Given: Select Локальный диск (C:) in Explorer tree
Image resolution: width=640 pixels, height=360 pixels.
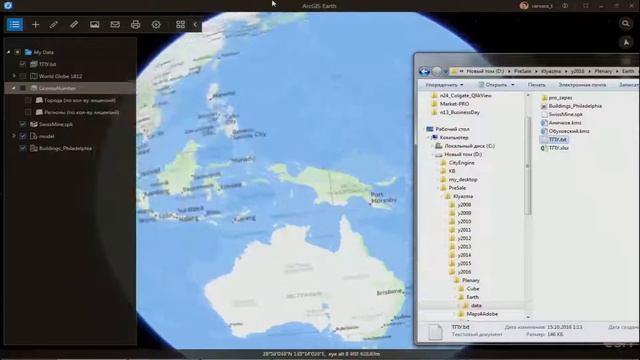Looking at the screenshot, I should tap(469, 146).
